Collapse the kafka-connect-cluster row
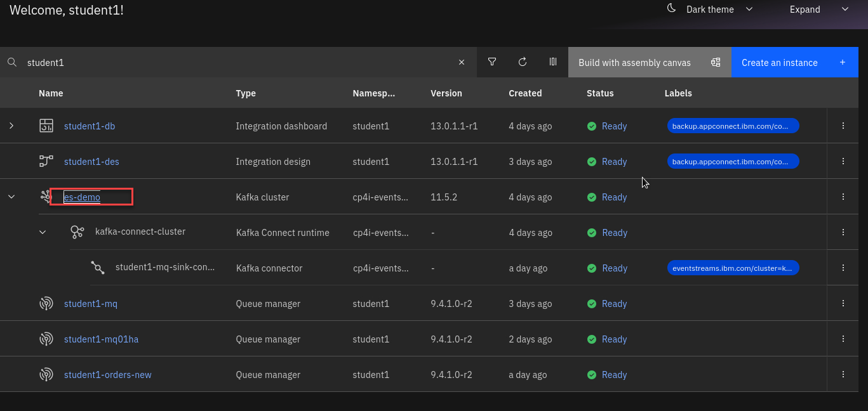The image size is (868, 411). point(43,232)
